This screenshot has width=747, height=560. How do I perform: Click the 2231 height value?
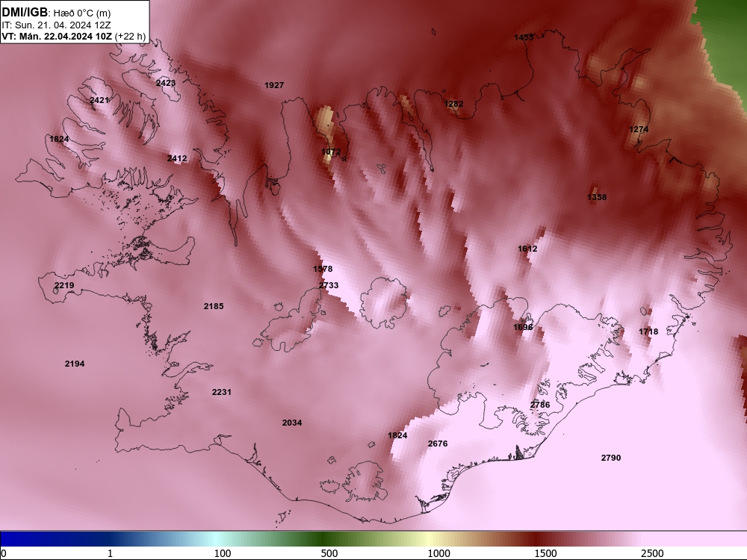tap(222, 393)
